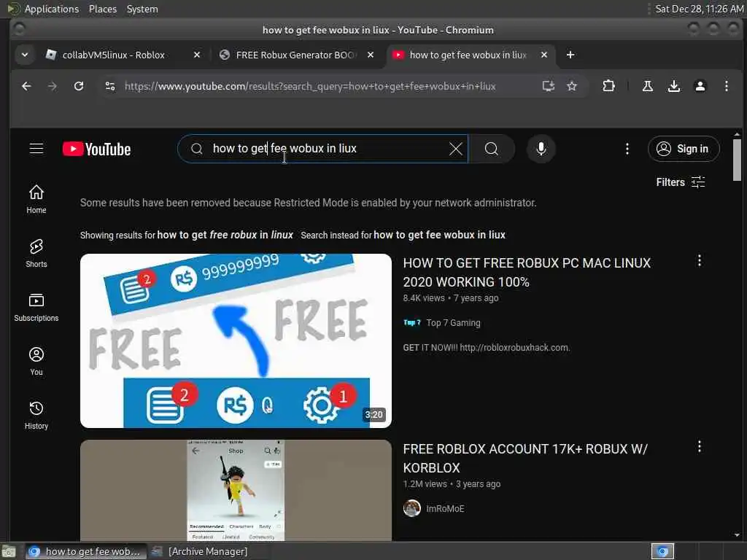Viewport: 747px width, 560px height.
Task: Click the Sign in button
Action: [684, 149]
